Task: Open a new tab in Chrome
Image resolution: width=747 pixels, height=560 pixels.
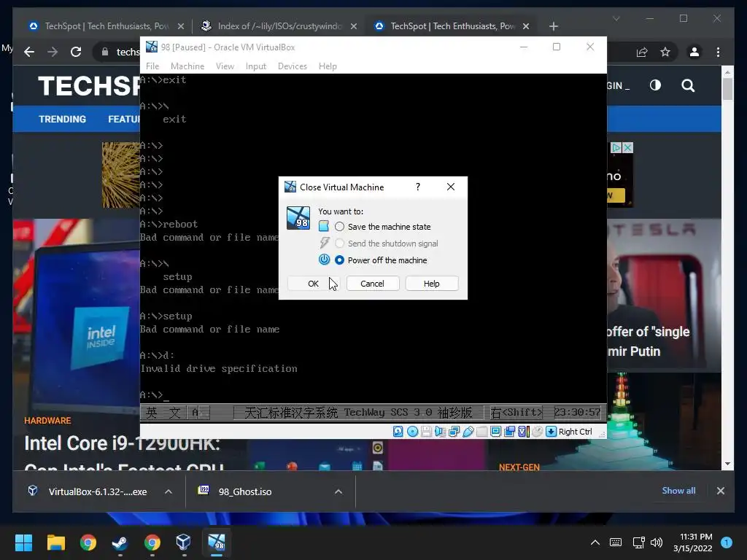Action: click(x=553, y=26)
